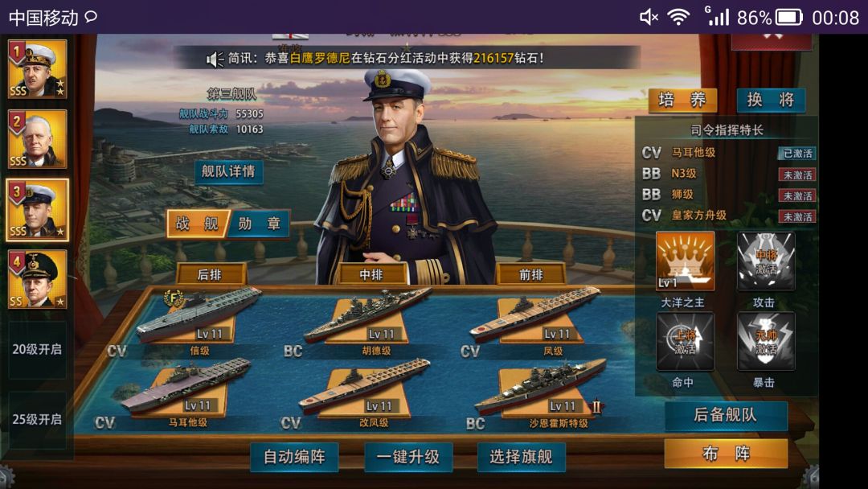Switch to the 战舰 tab
868x489 pixels.
(198, 224)
